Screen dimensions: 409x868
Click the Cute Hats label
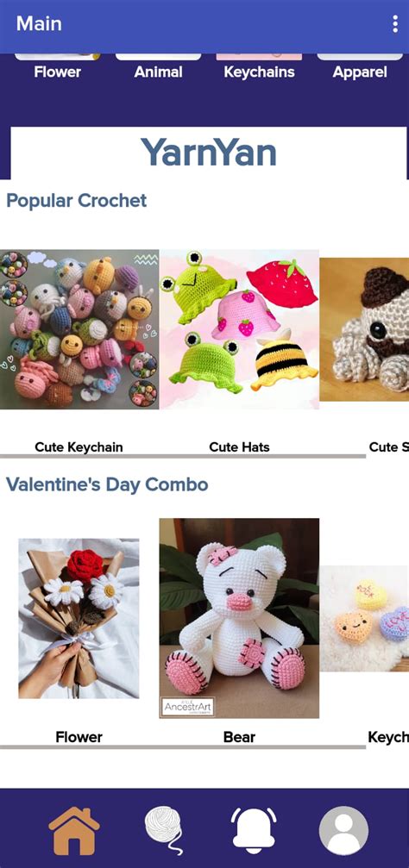click(x=239, y=446)
